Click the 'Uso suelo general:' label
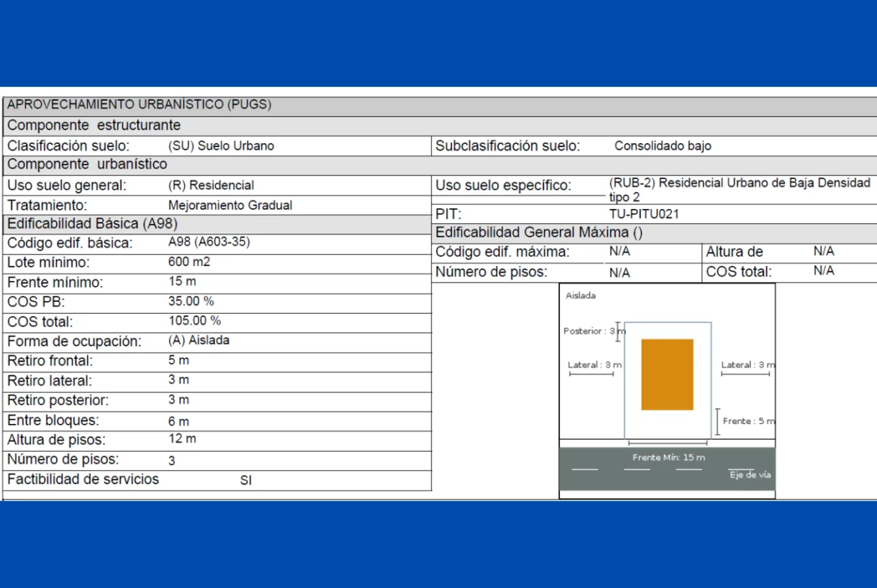The image size is (877, 588). pyautogui.click(x=67, y=186)
